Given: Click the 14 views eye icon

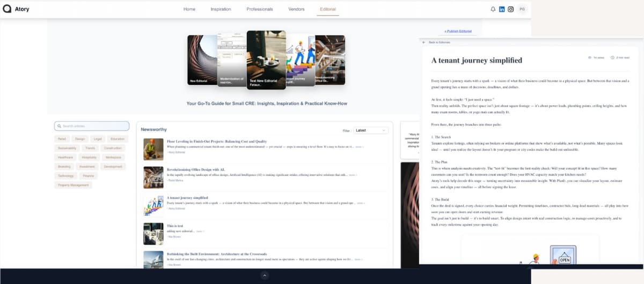Looking at the screenshot, I should click(590, 57).
